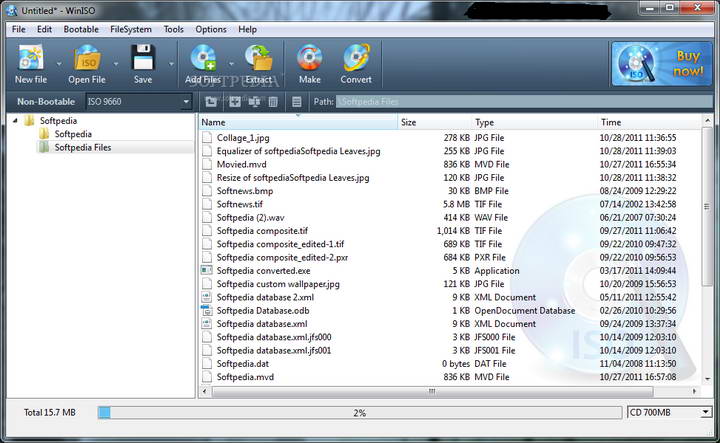Viewport: 720px width, 443px height.
Task: Click the horizontal scrollbar right arrow
Action: (694, 392)
